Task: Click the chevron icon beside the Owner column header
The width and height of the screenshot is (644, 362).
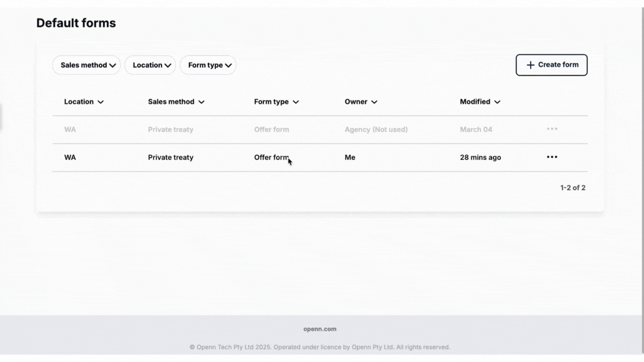Action: [x=374, y=102]
